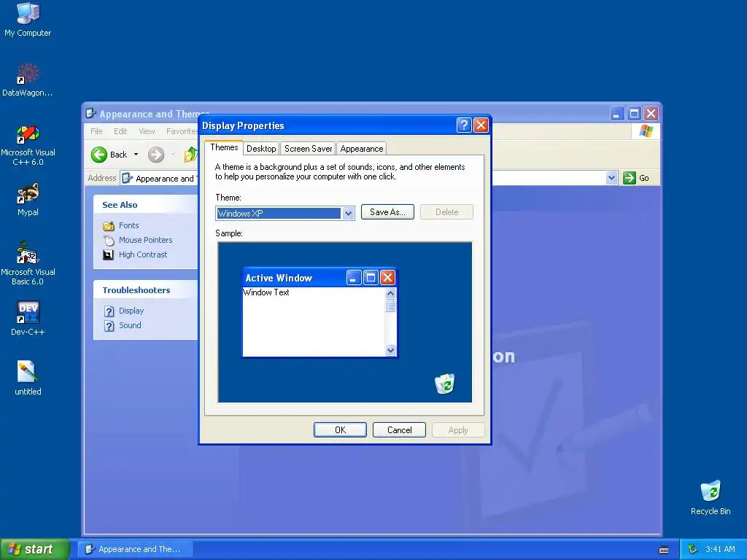The height and width of the screenshot is (560, 747).
Task: Open the Edit menu
Action: coord(120,131)
